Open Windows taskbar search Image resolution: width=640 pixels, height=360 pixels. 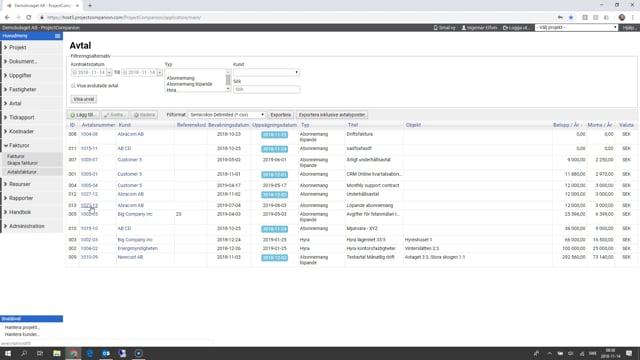pos(24,353)
